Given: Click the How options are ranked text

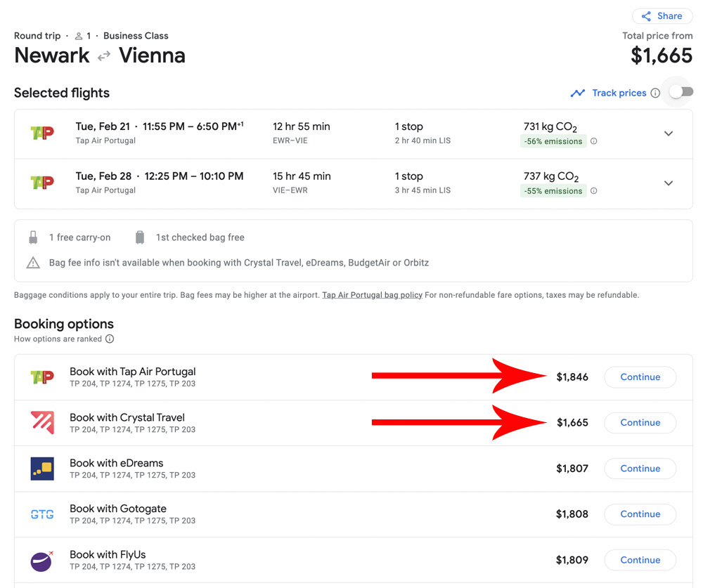Looking at the screenshot, I should pos(58,339).
